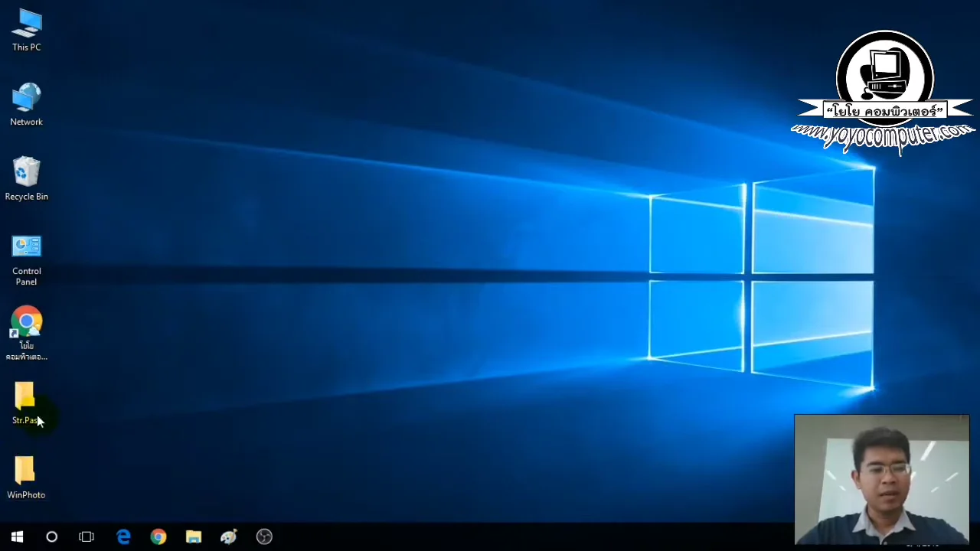Launch Control Panel from its desktop icon

(26, 246)
